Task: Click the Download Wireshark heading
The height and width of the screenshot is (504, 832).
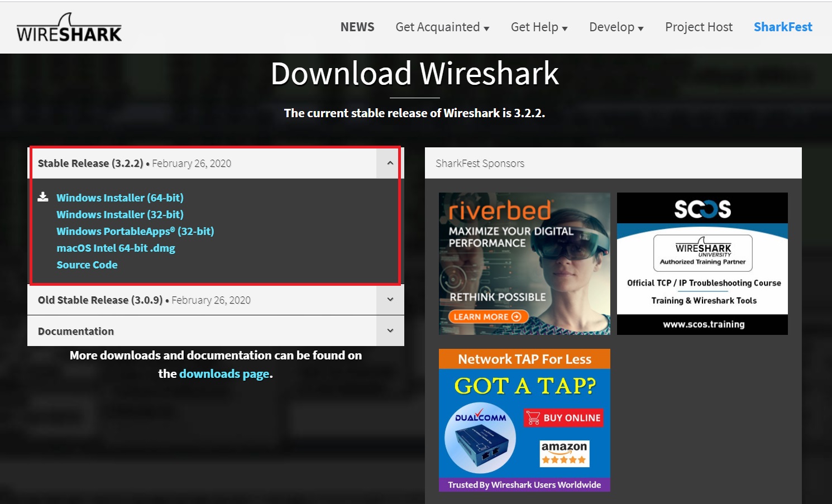Action: pos(415,73)
